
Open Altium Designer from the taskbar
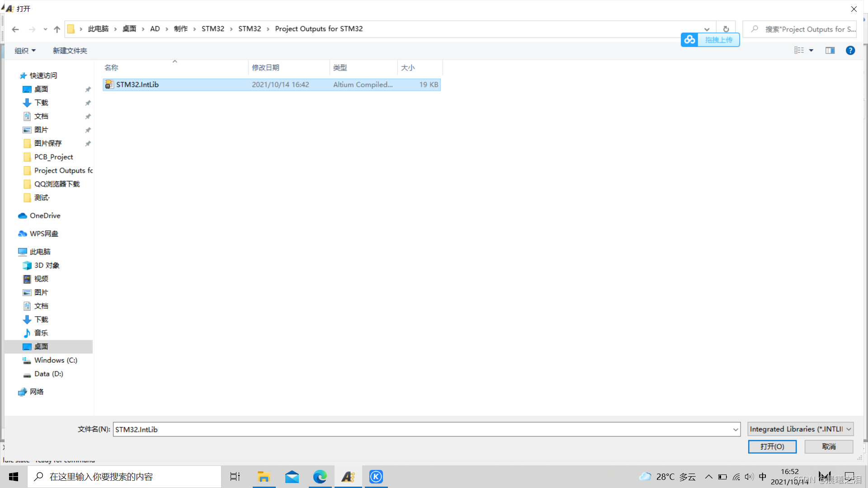348,477
